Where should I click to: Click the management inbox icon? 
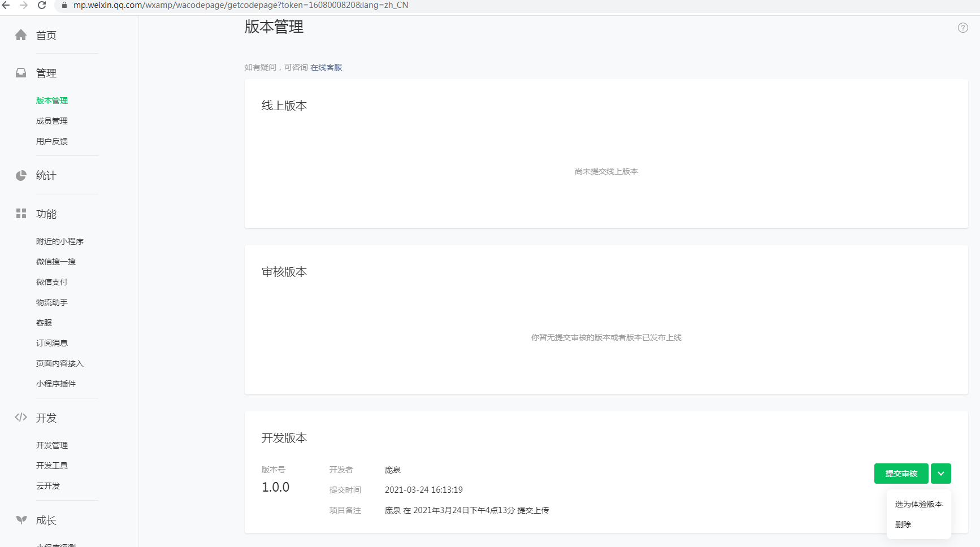point(21,73)
